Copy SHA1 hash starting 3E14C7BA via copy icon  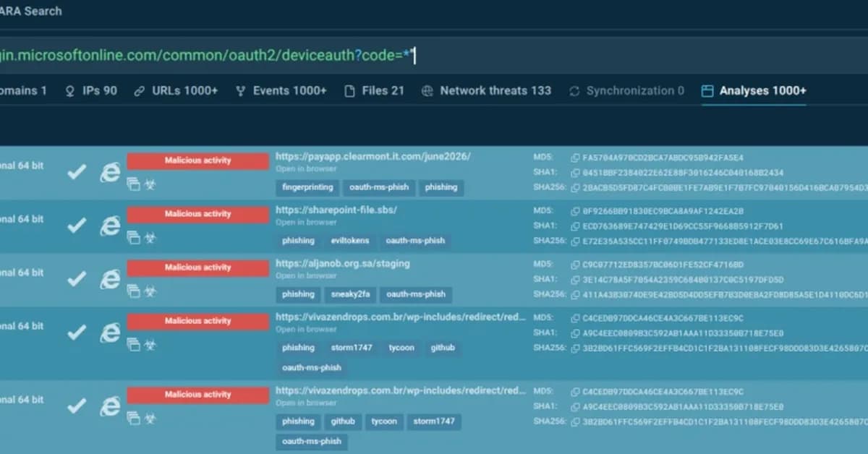point(575,280)
